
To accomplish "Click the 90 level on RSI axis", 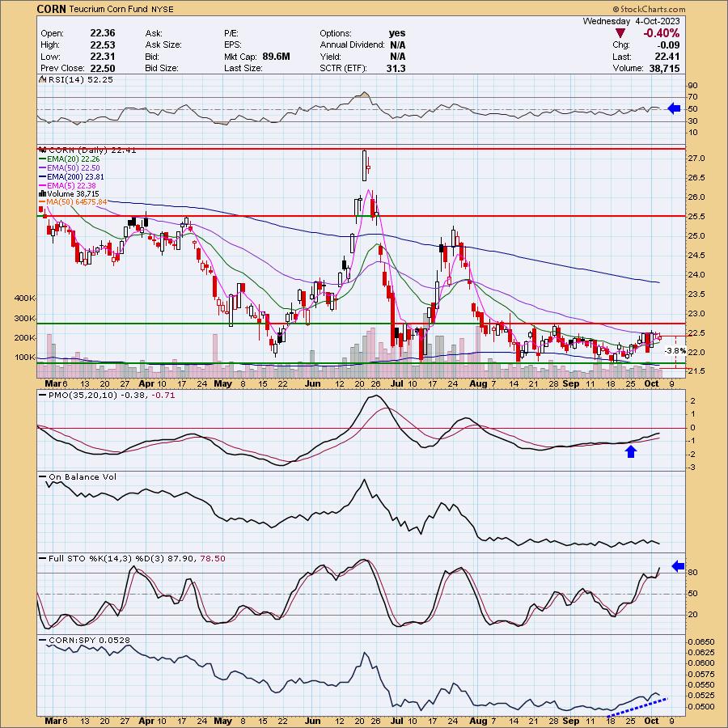I will (x=692, y=86).
